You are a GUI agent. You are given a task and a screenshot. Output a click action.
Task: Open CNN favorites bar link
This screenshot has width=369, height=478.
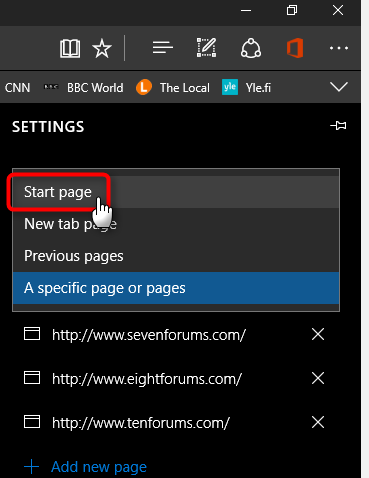click(17, 88)
